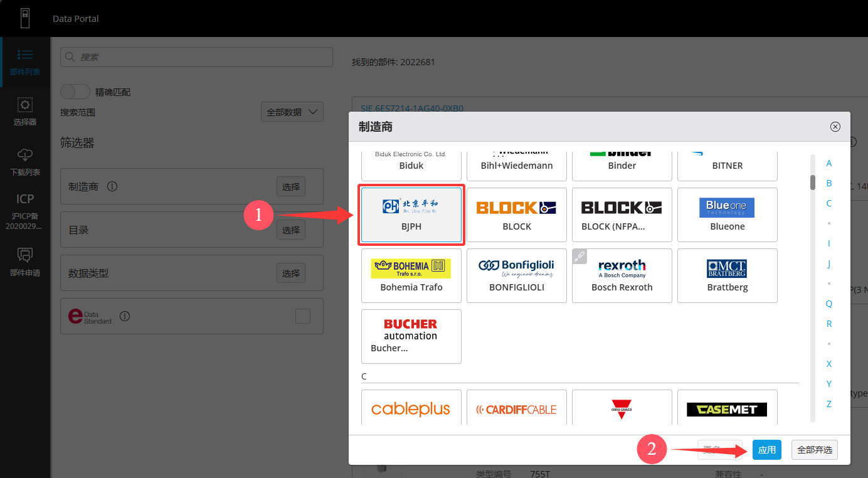Screen dimensions: 868x478
Task: Open the 数据类型 filter 选择 button
Action: [x=290, y=274]
